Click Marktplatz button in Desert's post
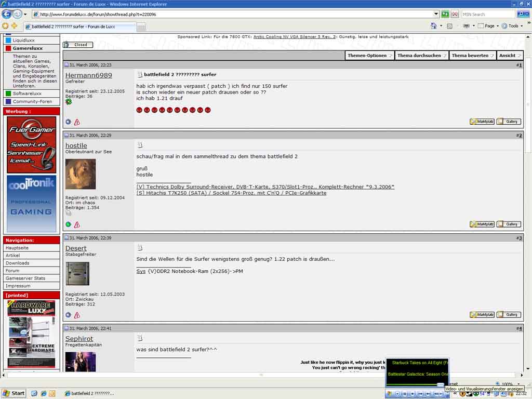The image size is (532, 399). (x=482, y=314)
